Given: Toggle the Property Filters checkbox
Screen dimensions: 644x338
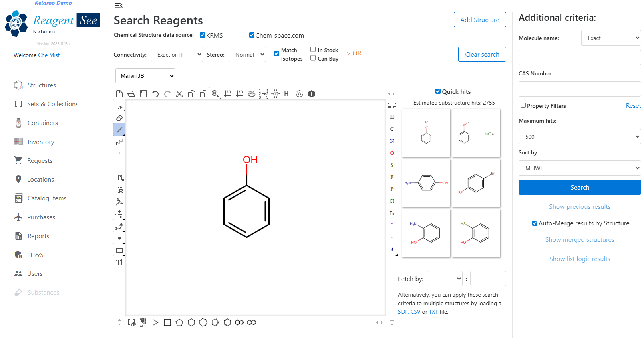Looking at the screenshot, I should pos(523,105).
